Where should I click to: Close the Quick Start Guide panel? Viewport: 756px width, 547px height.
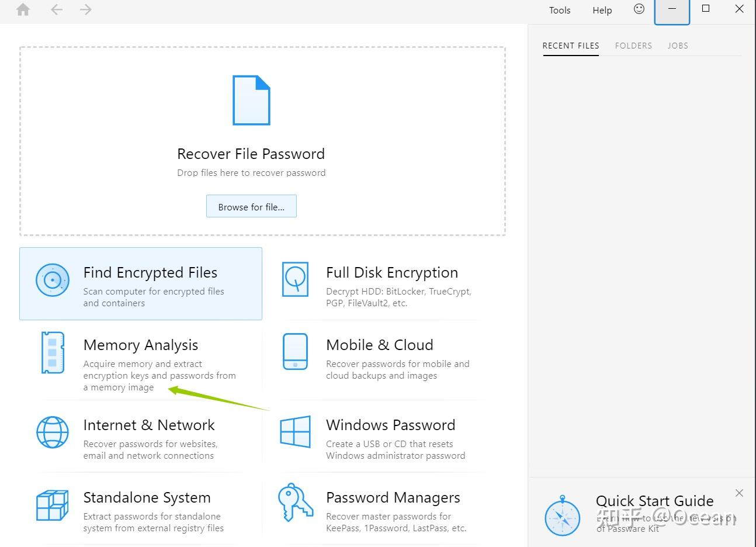[739, 493]
